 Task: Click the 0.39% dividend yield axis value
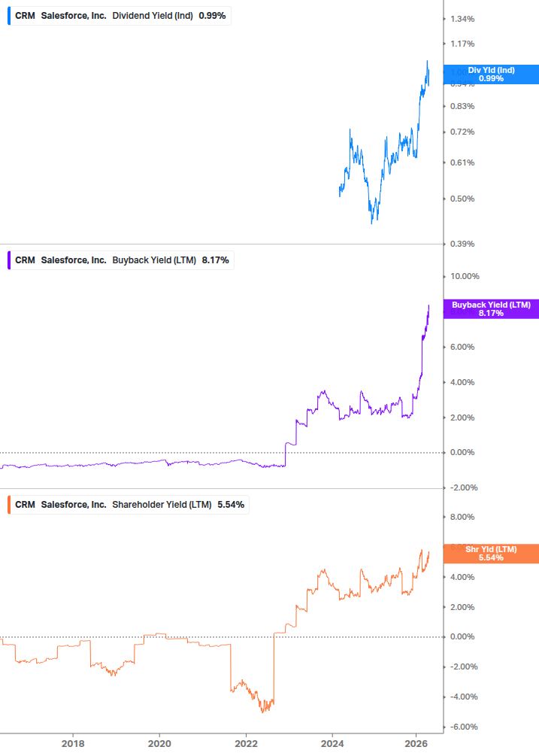(x=462, y=244)
